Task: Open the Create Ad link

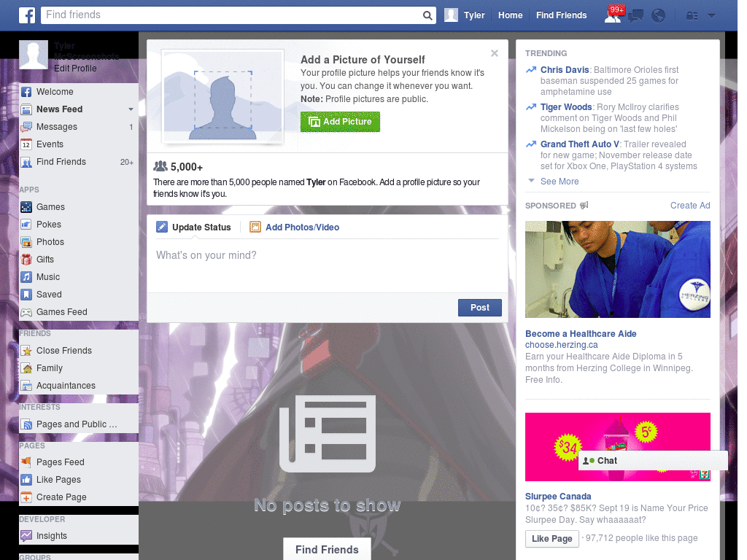Action: [x=690, y=205]
